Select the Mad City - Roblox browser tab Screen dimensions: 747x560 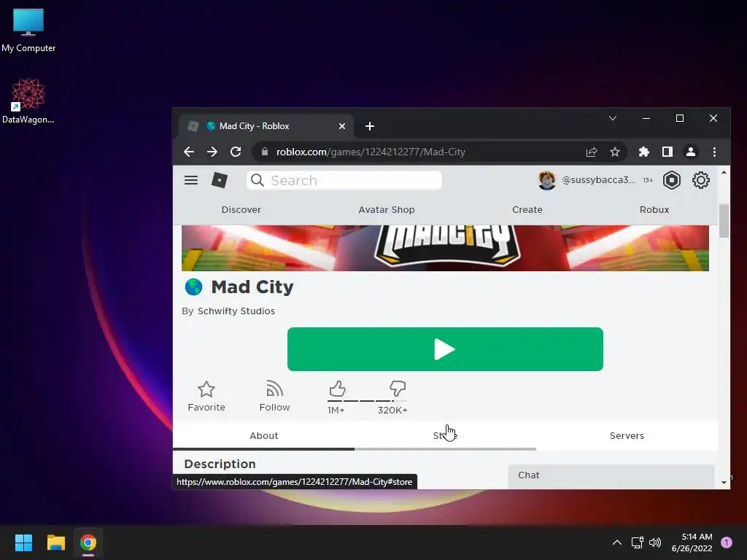pyautogui.click(x=267, y=126)
